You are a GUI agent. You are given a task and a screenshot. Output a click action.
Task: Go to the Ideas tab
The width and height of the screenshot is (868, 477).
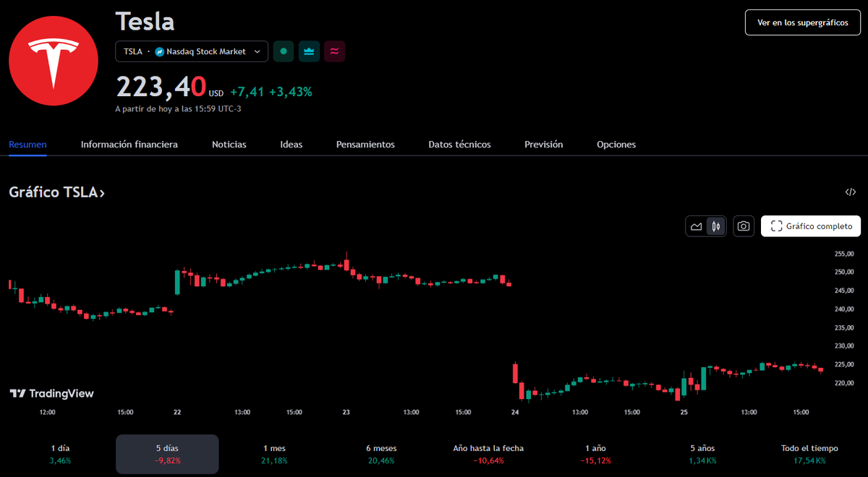(292, 145)
